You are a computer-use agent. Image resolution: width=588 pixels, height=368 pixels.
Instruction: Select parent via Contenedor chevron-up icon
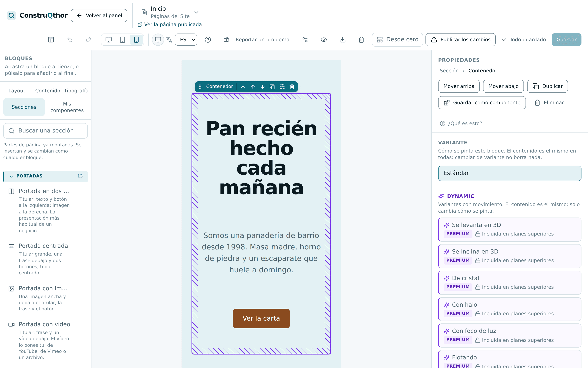coord(243,87)
